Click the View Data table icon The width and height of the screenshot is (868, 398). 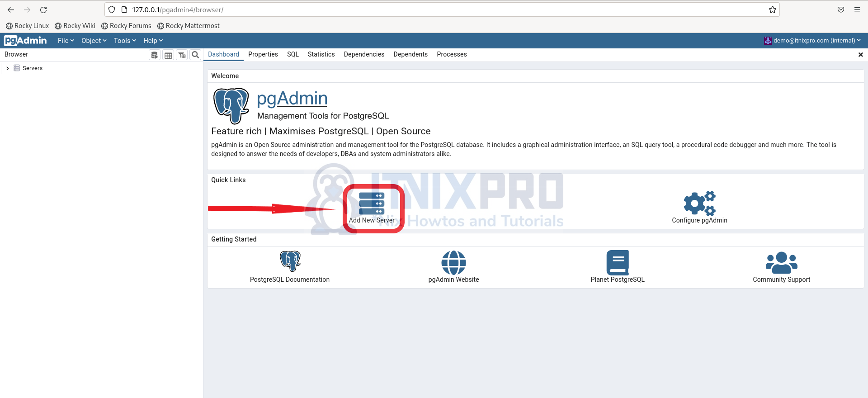click(168, 55)
